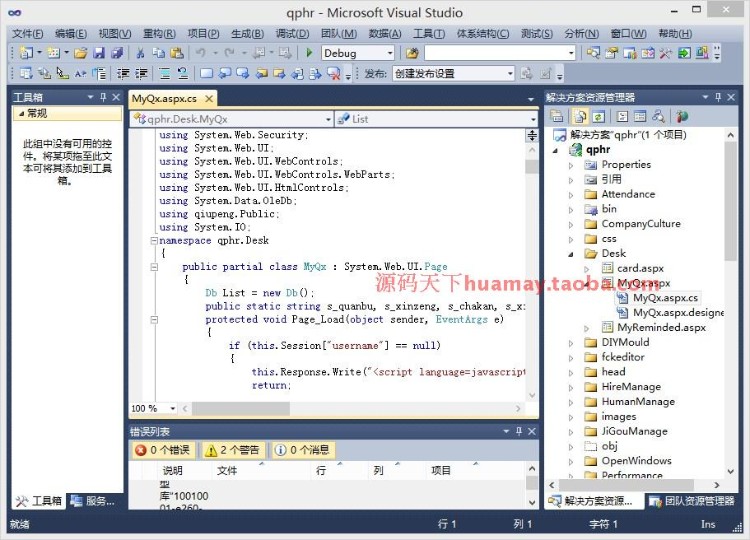The width and height of the screenshot is (750, 540).
Task: Pin the Toolbox panel
Action: pos(103,97)
